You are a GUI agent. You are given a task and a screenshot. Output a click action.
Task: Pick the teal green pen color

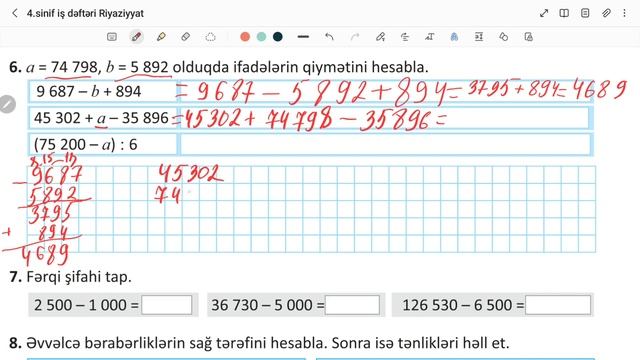coord(261,37)
